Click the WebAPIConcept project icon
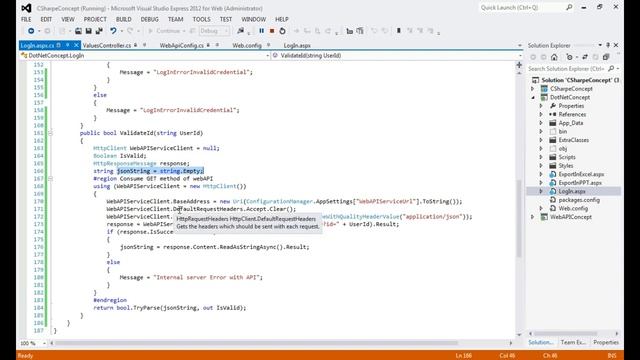 [544, 217]
